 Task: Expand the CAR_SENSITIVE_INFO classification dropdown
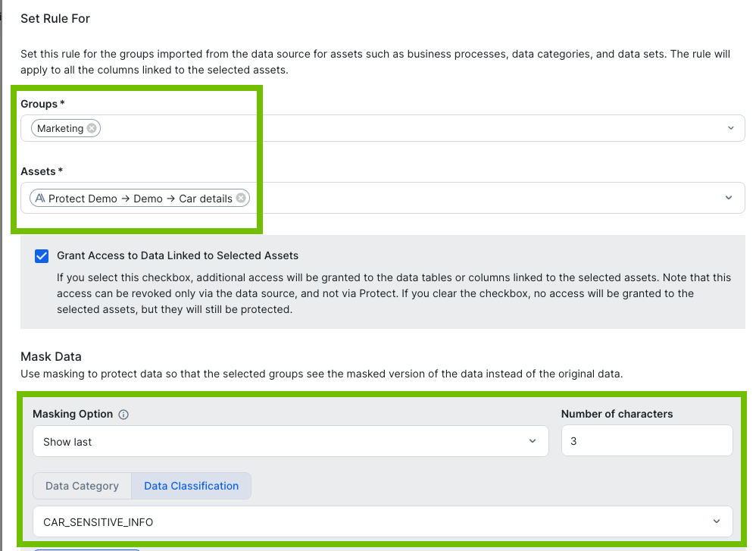717,521
